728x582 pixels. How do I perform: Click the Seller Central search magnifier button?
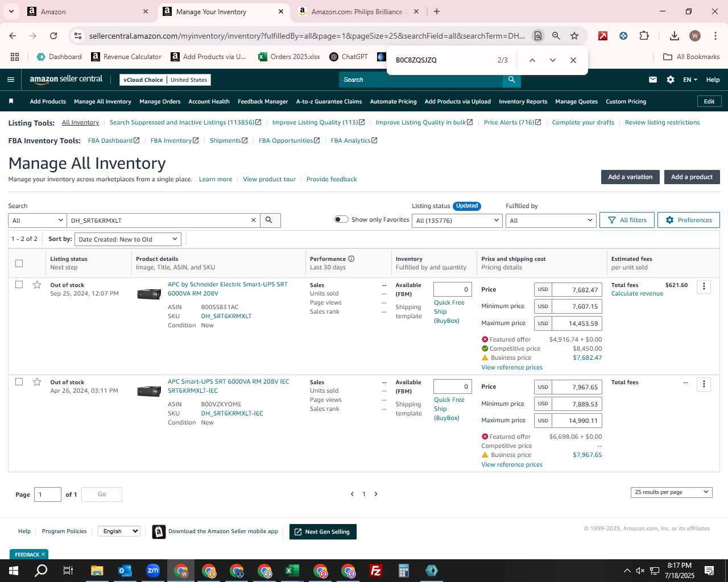tap(512, 80)
